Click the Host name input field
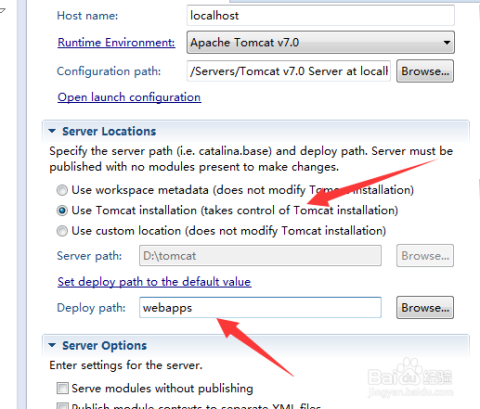The image size is (480, 409). pos(321,15)
